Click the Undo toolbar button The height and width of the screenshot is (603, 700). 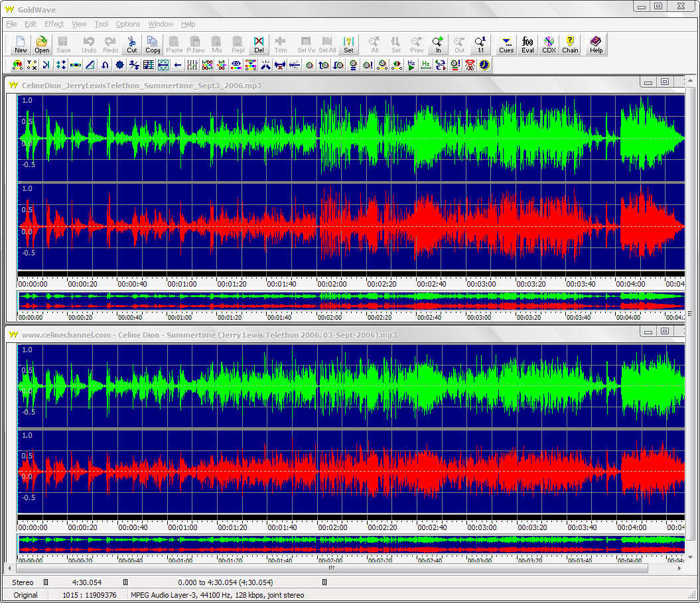click(89, 44)
